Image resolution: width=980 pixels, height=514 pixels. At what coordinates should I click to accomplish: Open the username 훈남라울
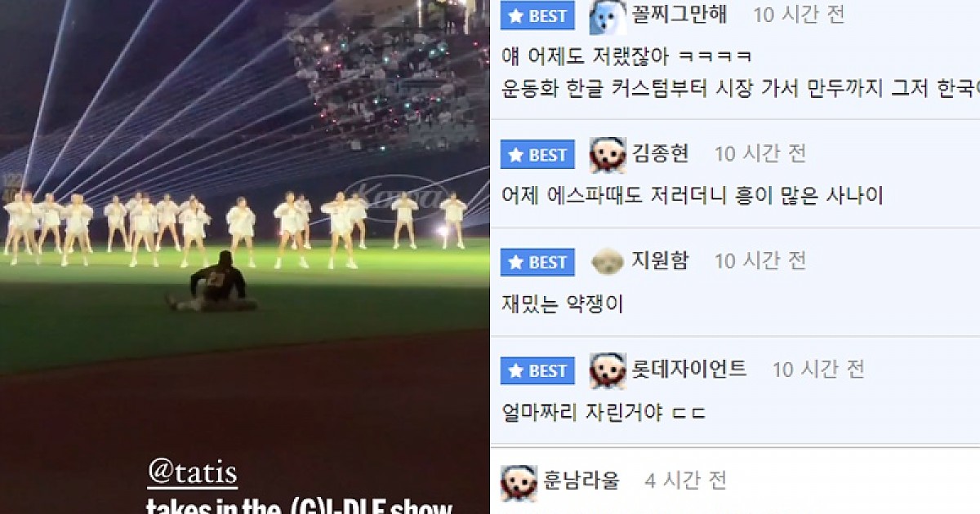581,480
